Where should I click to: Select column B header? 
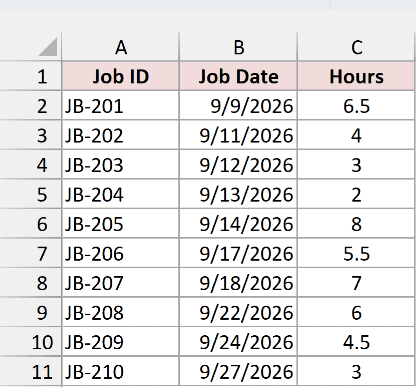tap(238, 47)
